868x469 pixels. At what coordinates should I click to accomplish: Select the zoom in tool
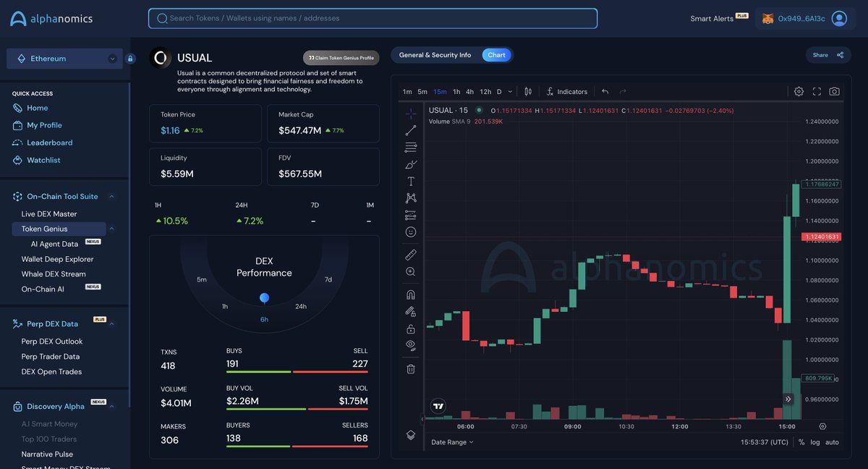[411, 271]
